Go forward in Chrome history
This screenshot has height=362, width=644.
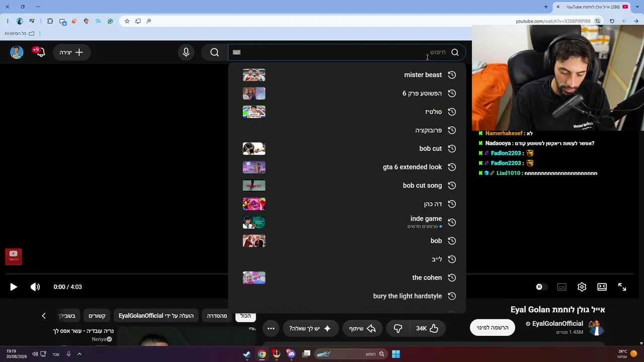[x=624, y=21]
